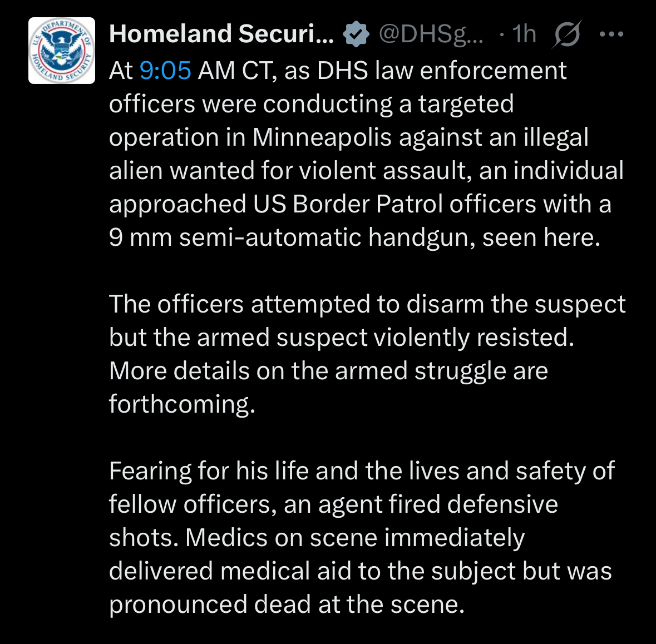Select the line starting "The officers attempted"
The height and width of the screenshot is (644, 656).
pos(367,305)
